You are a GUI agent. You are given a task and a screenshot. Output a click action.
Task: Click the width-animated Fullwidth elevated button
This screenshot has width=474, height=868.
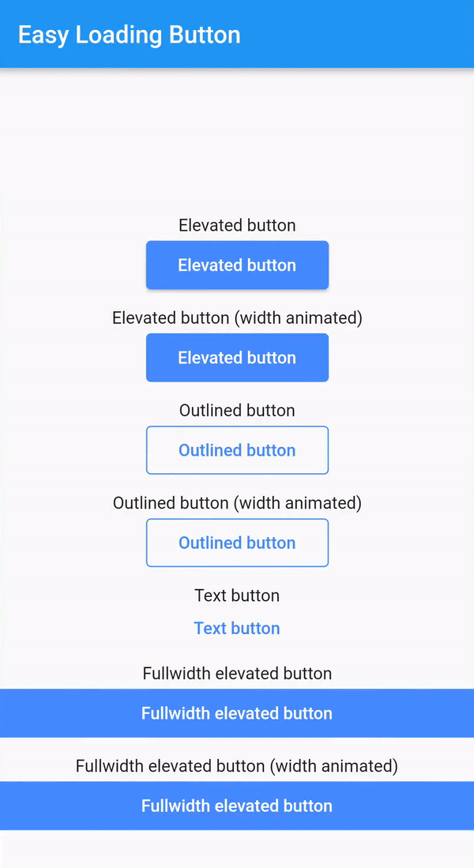point(237,806)
